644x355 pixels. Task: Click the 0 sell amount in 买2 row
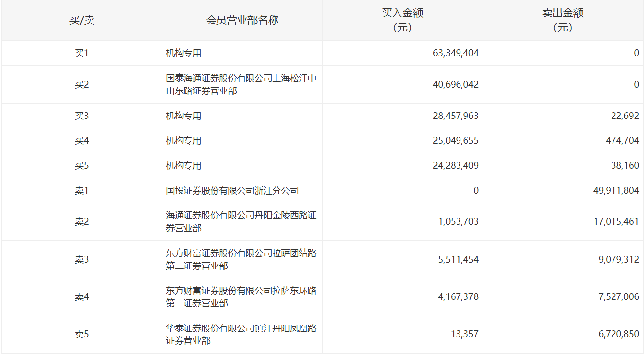(636, 85)
